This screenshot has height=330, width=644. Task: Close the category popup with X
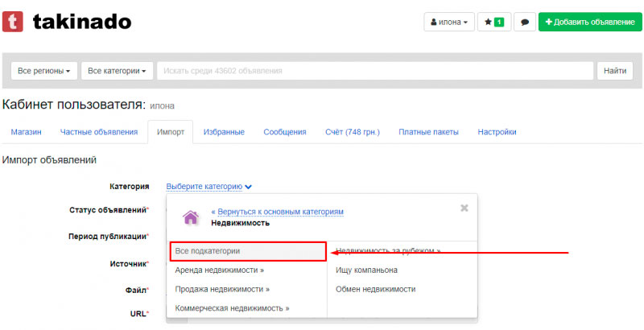point(464,208)
